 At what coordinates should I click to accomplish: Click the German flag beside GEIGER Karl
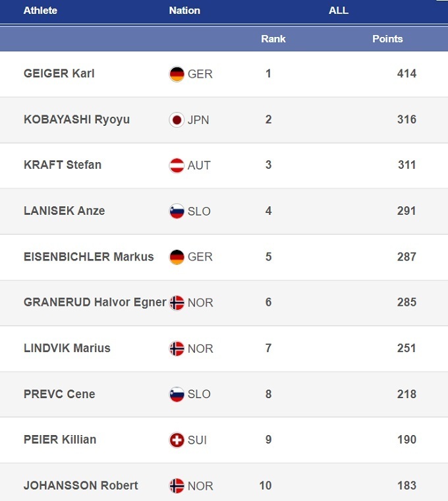177,74
